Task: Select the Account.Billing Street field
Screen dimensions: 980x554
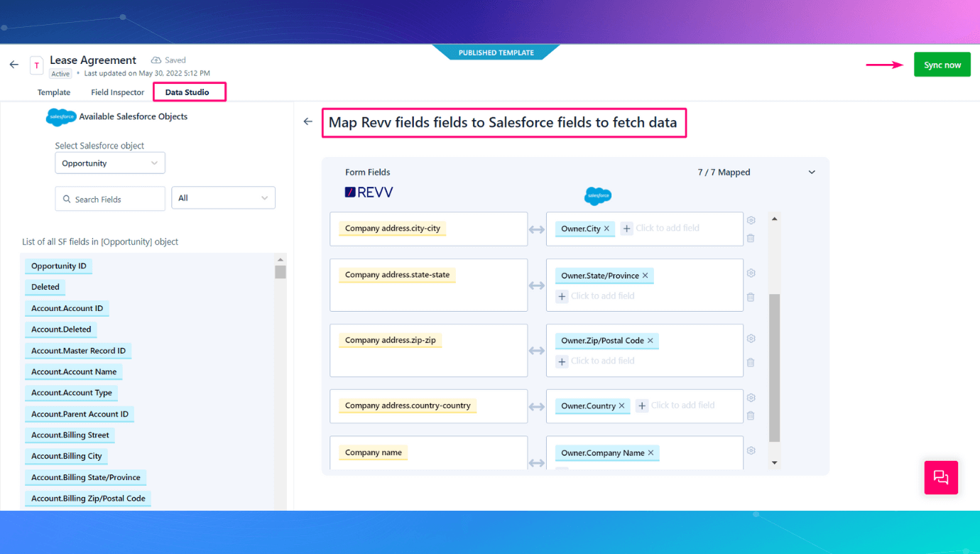Action: [70, 435]
